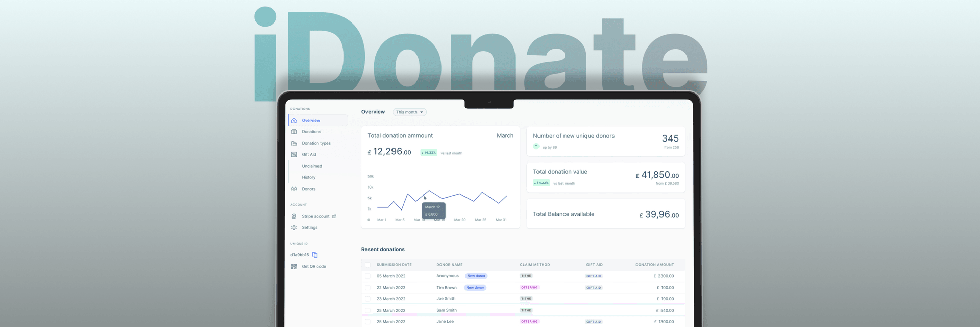The height and width of the screenshot is (327, 980).
Task: Click the £ 41,850.00 total donation value
Action: (657, 175)
